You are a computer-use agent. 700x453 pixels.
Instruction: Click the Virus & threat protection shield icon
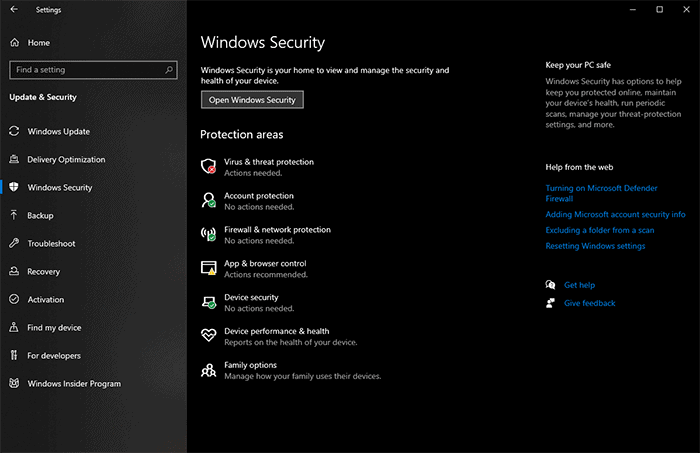pos(208,166)
